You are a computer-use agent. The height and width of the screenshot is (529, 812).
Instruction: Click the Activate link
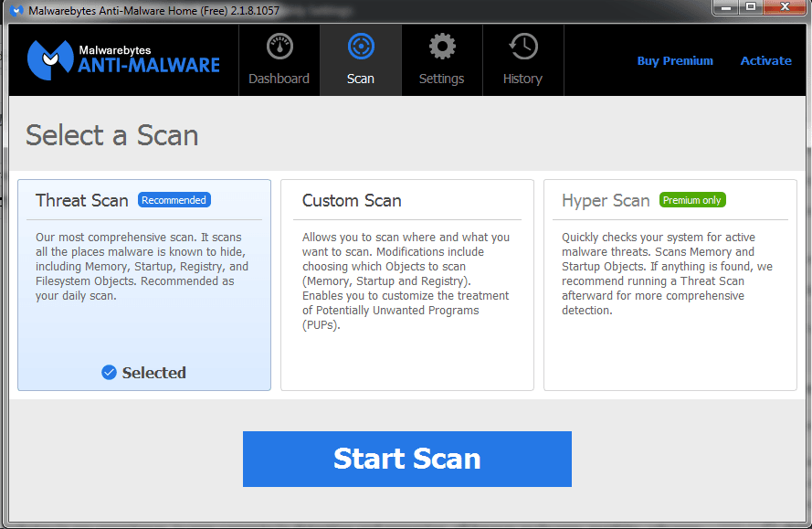[x=766, y=60]
